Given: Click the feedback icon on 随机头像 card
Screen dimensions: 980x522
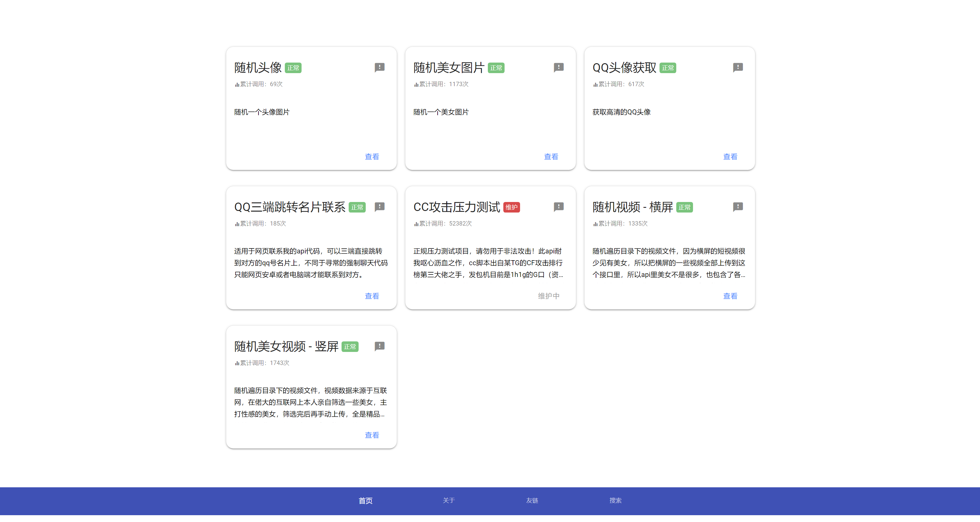Looking at the screenshot, I should (x=379, y=67).
